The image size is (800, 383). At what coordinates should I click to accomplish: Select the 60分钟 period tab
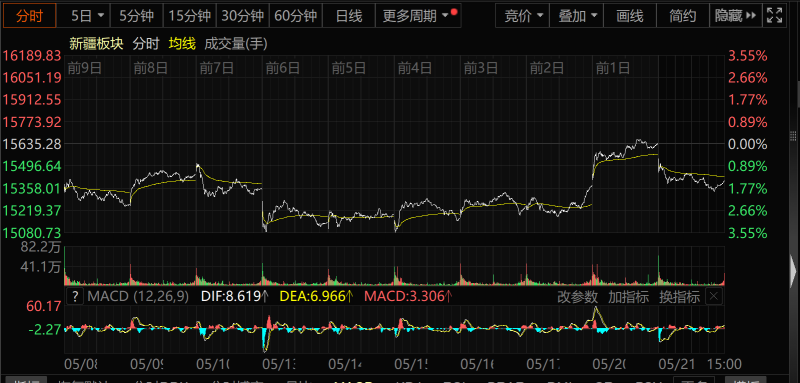(295, 16)
